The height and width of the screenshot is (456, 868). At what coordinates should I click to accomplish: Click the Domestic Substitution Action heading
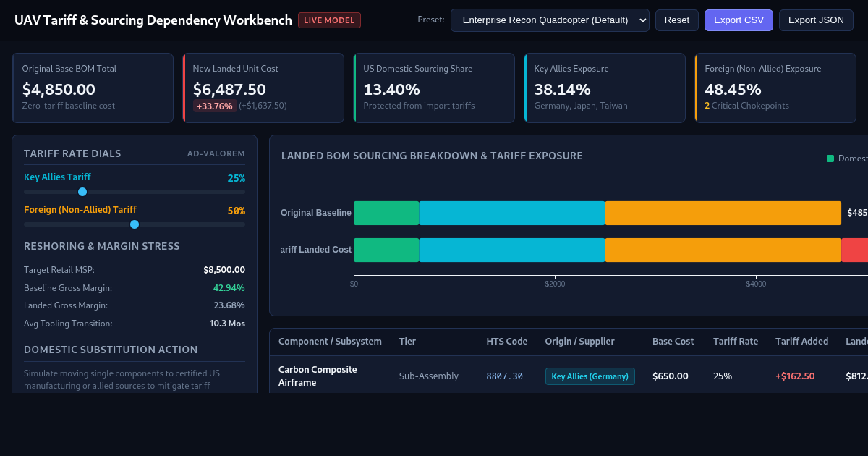[111, 350]
